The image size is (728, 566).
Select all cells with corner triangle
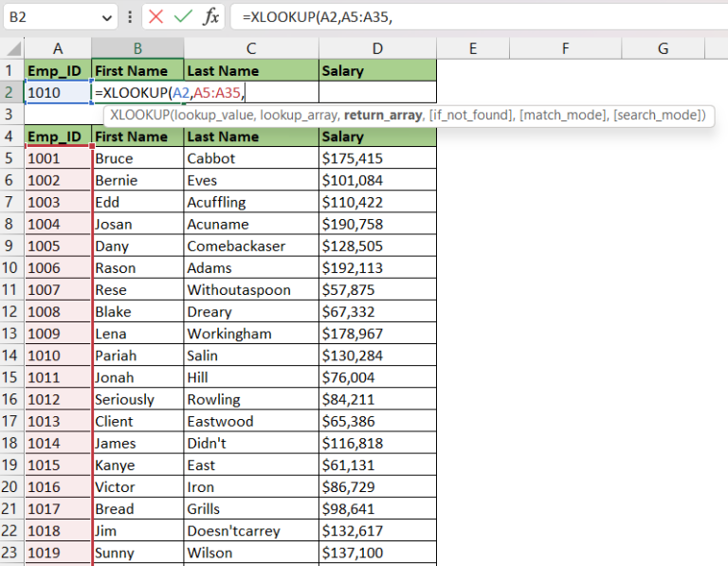coord(13,48)
